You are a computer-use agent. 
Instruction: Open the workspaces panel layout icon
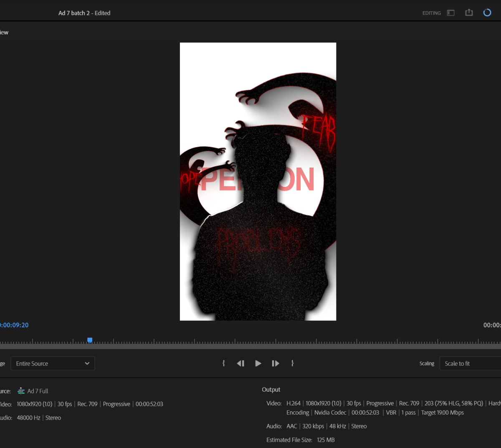450,13
